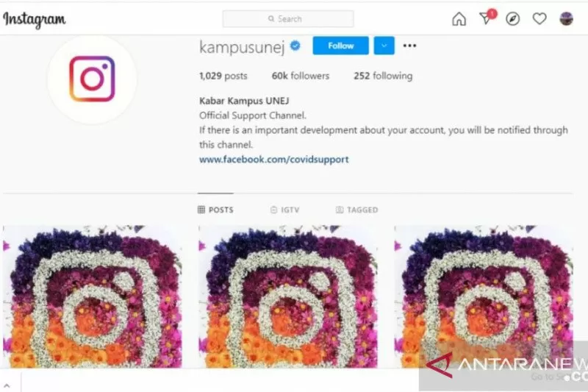Open the activity heart icon
Image resolution: width=588 pixels, height=392 pixels.
point(539,19)
